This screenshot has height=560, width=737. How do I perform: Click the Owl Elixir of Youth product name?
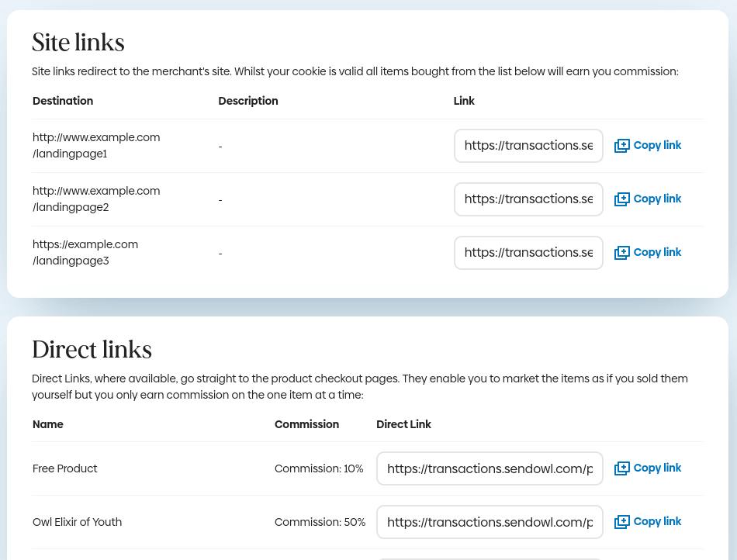(x=77, y=522)
